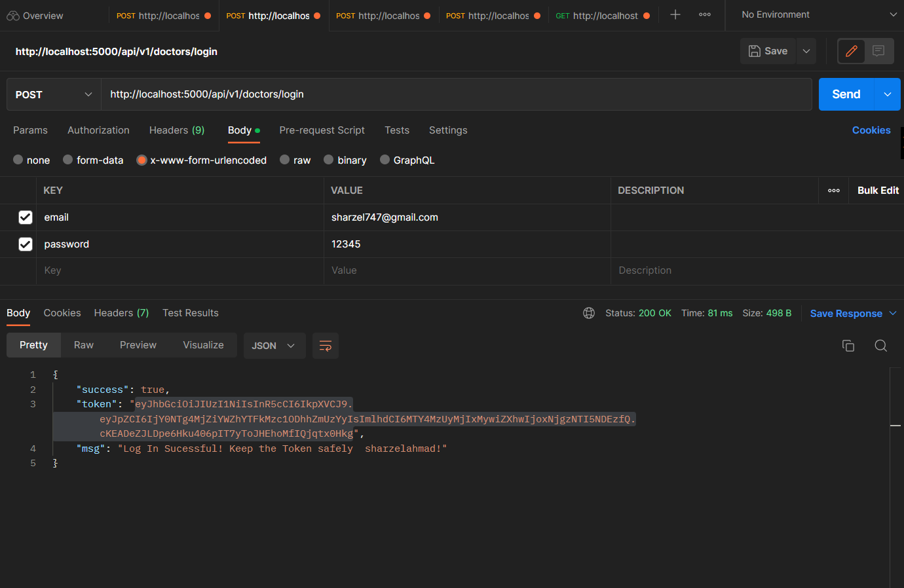Select the raw body type radio button

tap(284, 159)
